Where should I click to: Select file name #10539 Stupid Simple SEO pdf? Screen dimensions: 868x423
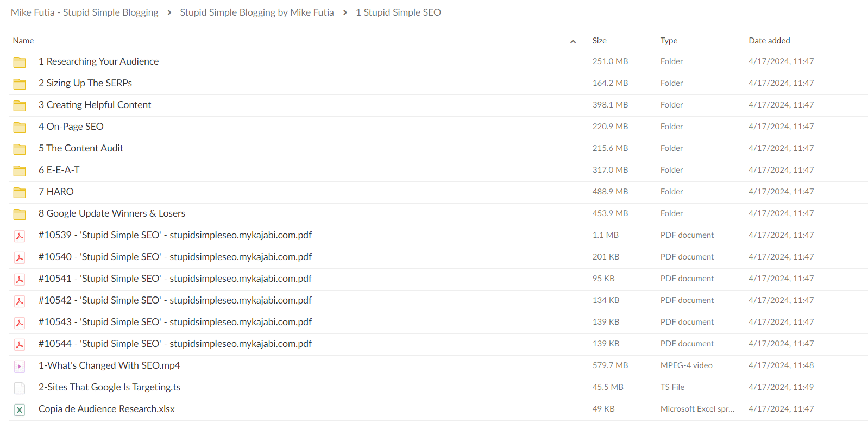click(x=175, y=235)
